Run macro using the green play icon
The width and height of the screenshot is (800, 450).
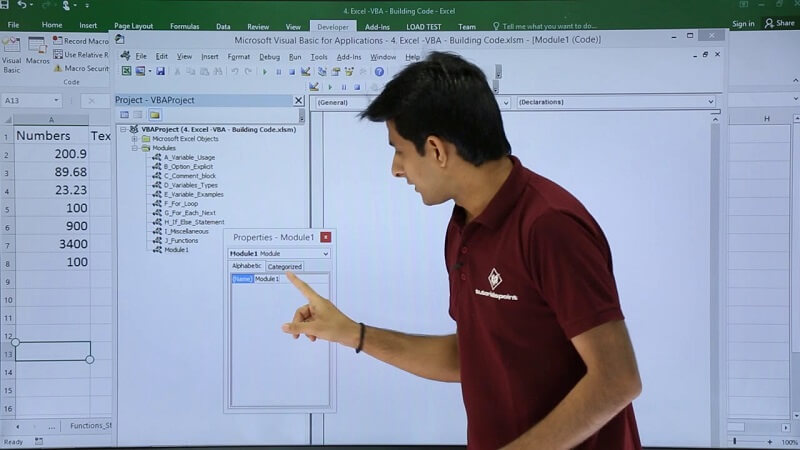265,72
